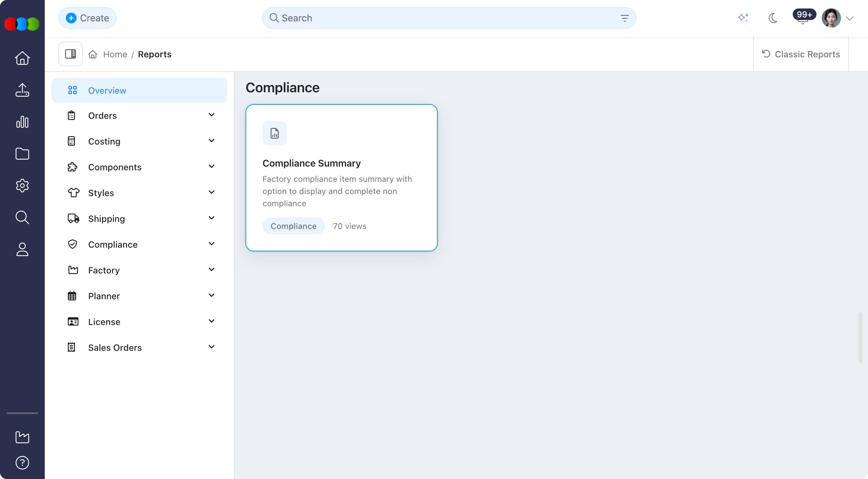Click the factory icon at the rail bottom
The height and width of the screenshot is (479, 868).
click(22, 437)
